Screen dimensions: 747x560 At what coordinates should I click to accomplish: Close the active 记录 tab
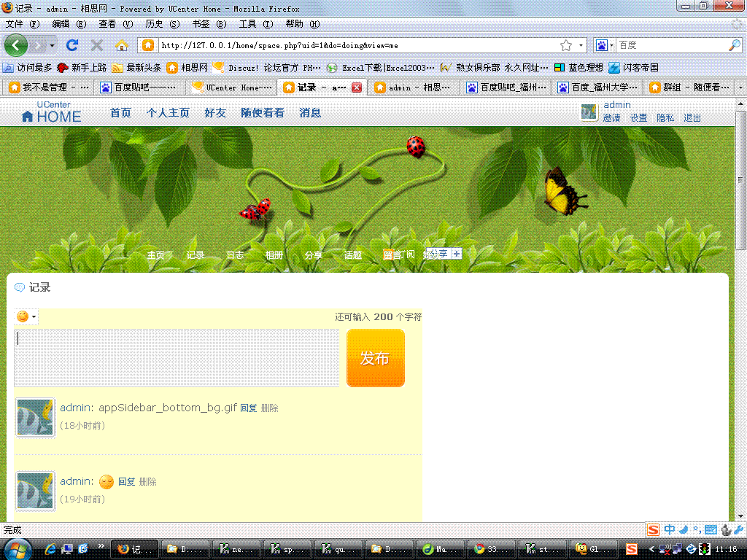(x=356, y=87)
